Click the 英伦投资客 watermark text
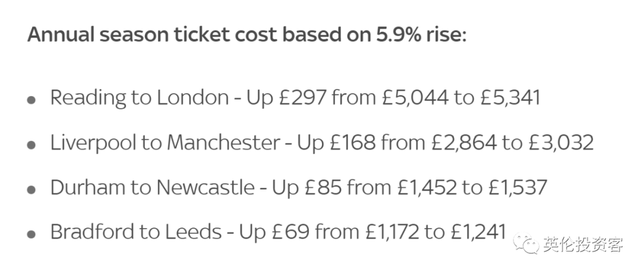Viewport: 644px width, 273px height. point(583,244)
